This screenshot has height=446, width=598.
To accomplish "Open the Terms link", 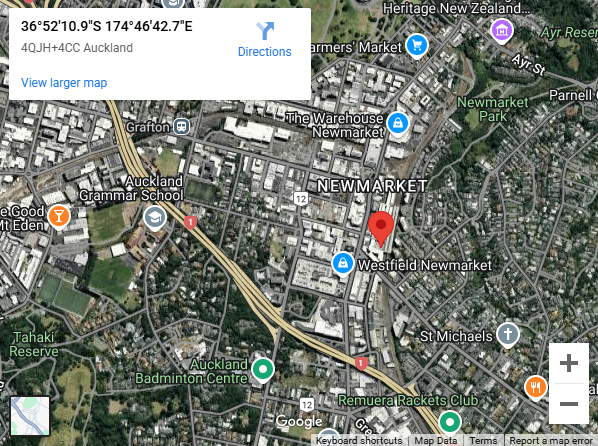I will pos(482,440).
